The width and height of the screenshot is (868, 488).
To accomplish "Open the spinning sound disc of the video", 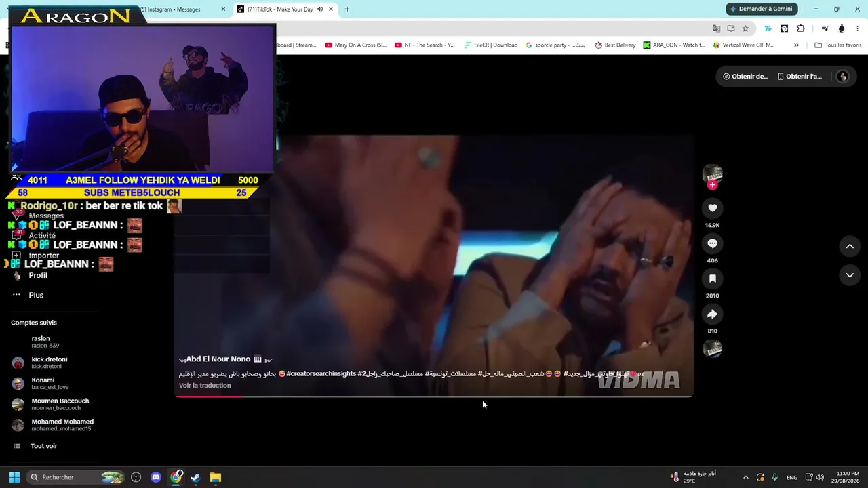I will (x=712, y=348).
